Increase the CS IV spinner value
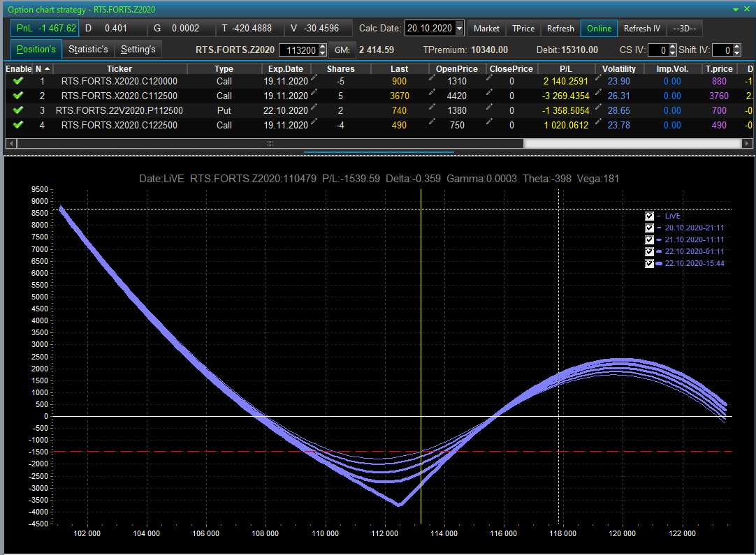The image size is (756, 555). (672, 47)
